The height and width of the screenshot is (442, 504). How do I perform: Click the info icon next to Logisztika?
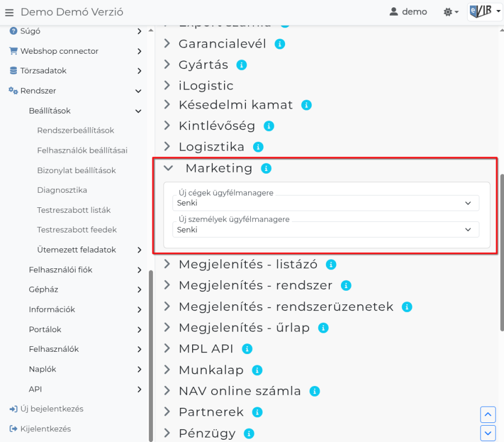257,147
